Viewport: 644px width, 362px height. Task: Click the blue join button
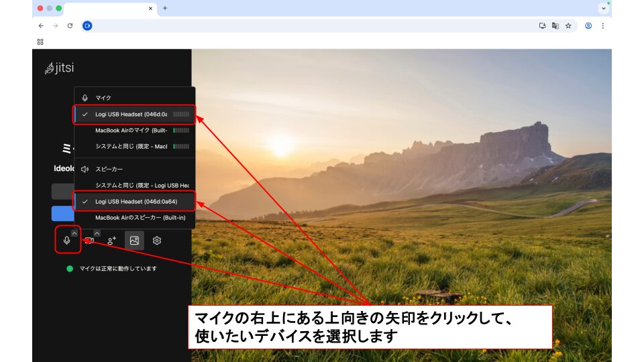[62, 214]
